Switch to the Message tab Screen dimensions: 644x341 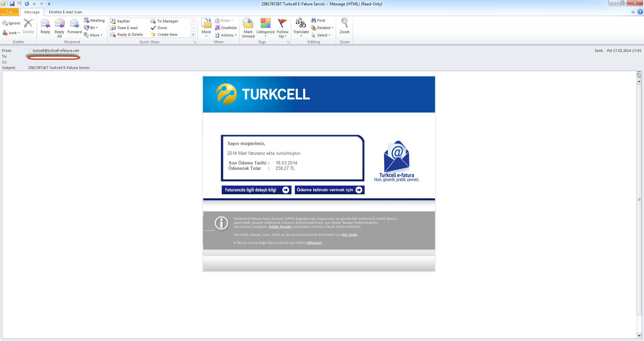(32, 12)
